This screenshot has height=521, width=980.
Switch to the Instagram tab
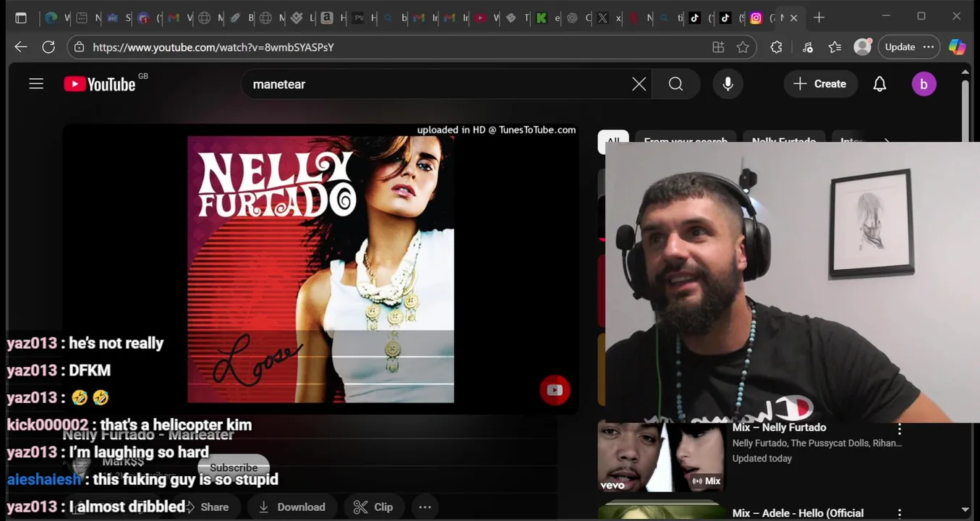(x=756, y=18)
